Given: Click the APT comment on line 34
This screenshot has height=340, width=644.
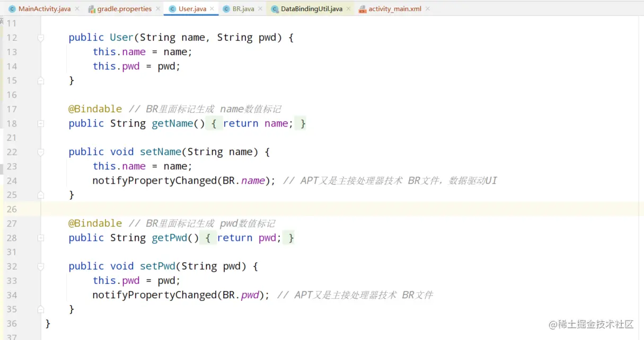Looking at the screenshot, I should click(x=355, y=295).
